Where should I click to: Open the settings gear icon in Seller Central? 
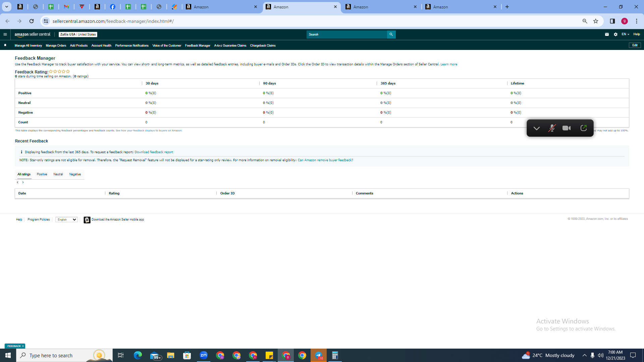[x=615, y=34]
